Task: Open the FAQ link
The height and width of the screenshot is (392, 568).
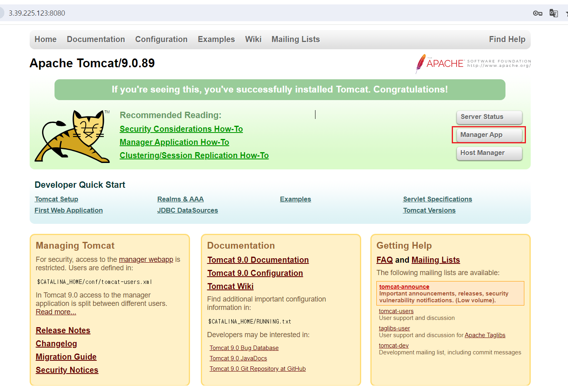Action: pos(384,260)
